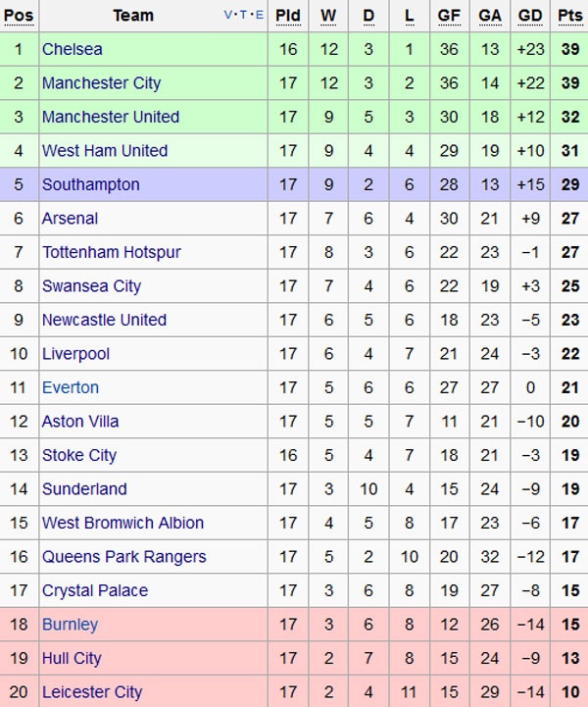Viewport: 588px width, 707px height.
Task: Open Queens Park Rangers team page
Action: 123,557
